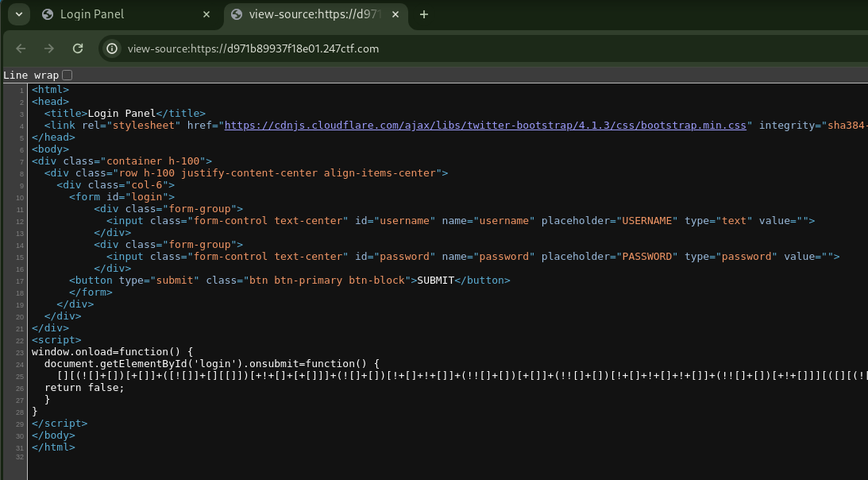Image resolution: width=868 pixels, height=480 pixels.
Task: Click the <html> opening tag on line 1
Action: (x=50, y=89)
